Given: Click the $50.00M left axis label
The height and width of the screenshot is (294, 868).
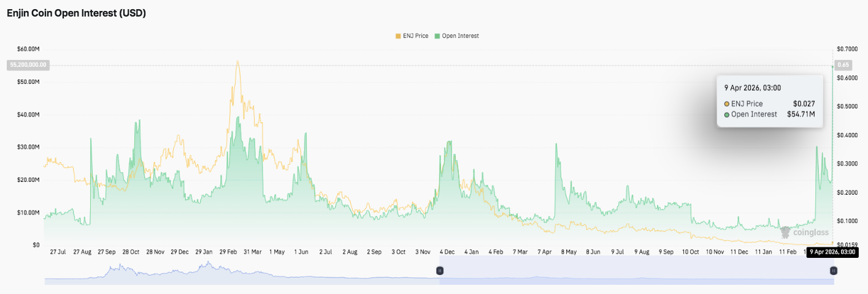Looking at the screenshot, I should point(28,82).
